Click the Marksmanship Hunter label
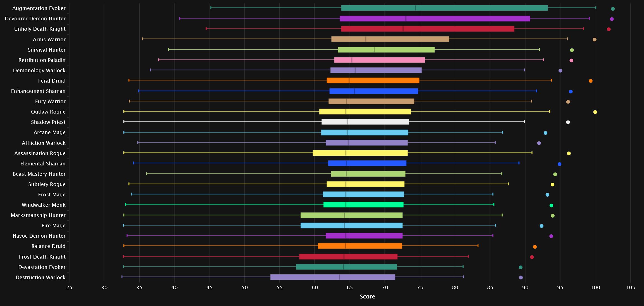This screenshot has height=306, width=644. pos(38,215)
